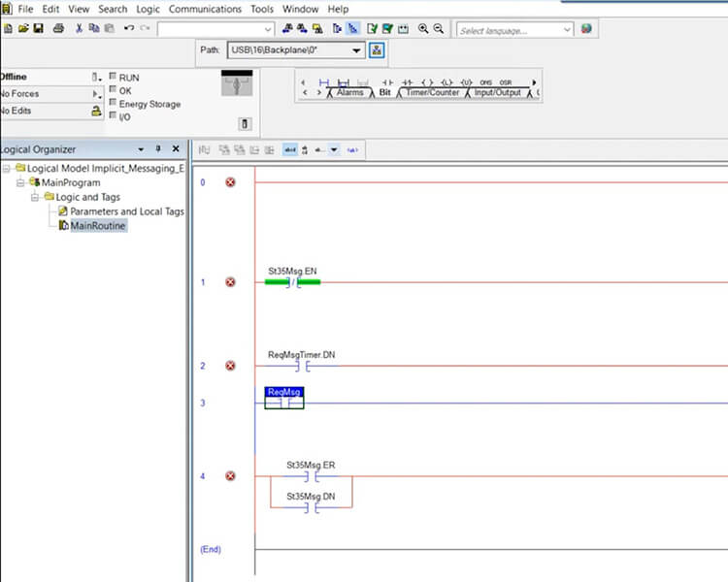This screenshot has height=582, width=728.
Task: Click the Zoom Out magnifier
Action: pos(439,29)
